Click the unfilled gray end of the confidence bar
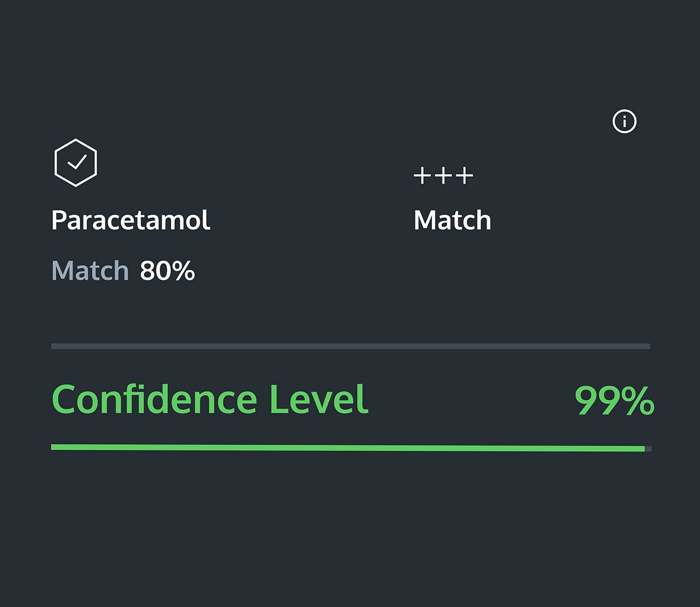Image resolution: width=700 pixels, height=607 pixels. point(648,449)
